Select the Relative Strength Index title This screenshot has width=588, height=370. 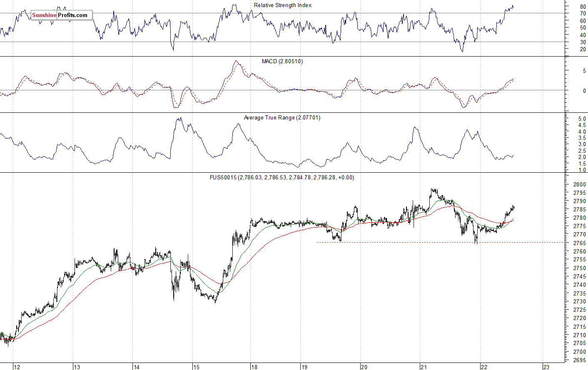pyautogui.click(x=283, y=5)
